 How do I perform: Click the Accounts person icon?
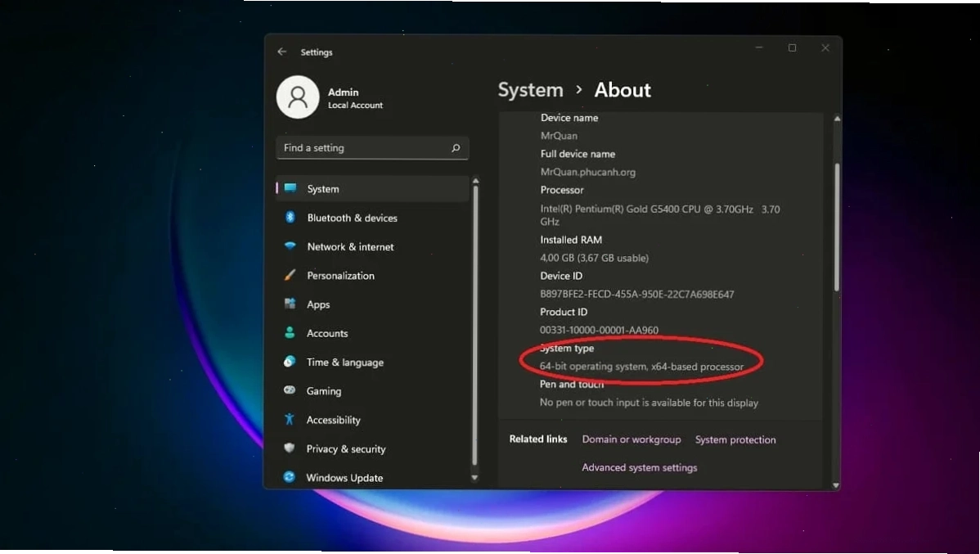[290, 333]
